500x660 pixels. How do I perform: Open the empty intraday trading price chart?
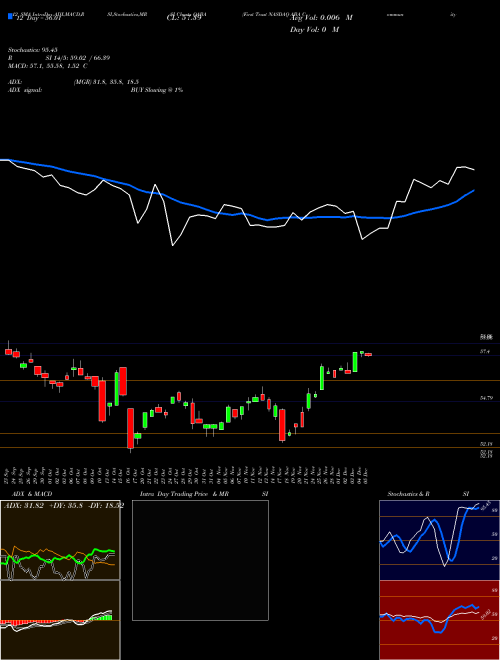[x=200, y=560]
